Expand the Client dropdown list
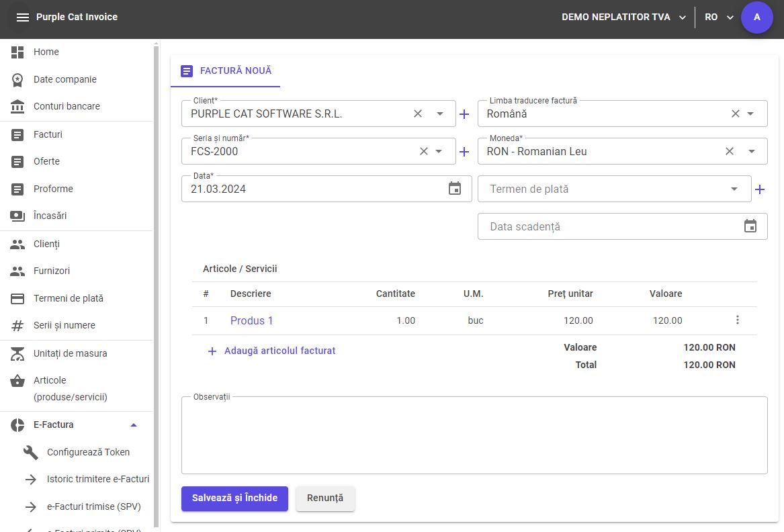The width and height of the screenshot is (784, 532). (439, 114)
